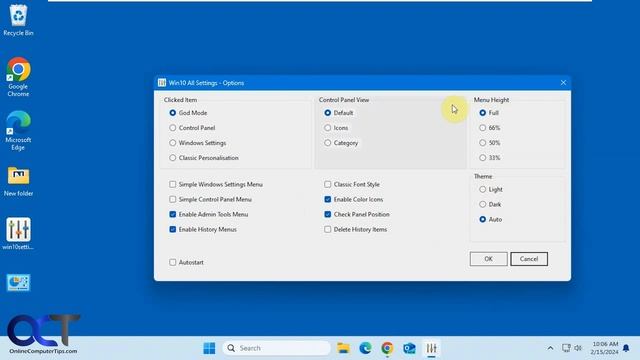
Task: Click the OK button
Action: (489, 259)
